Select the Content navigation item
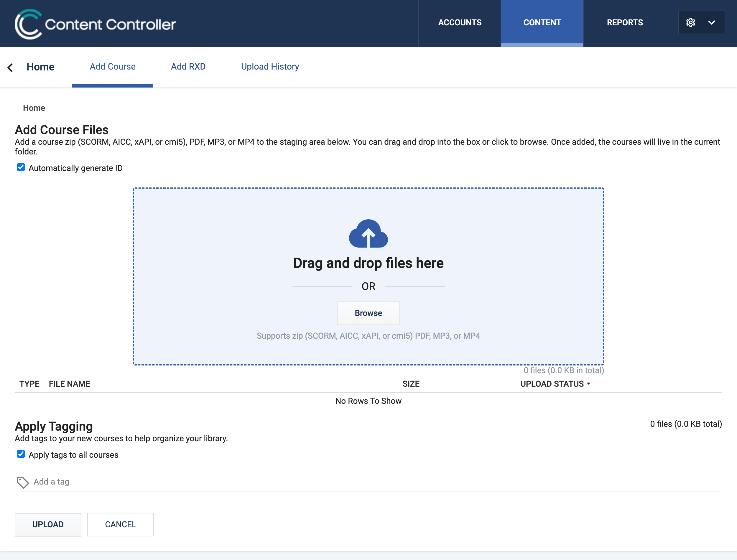The width and height of the screenshot is (737, 560). (x=542, y=23)
